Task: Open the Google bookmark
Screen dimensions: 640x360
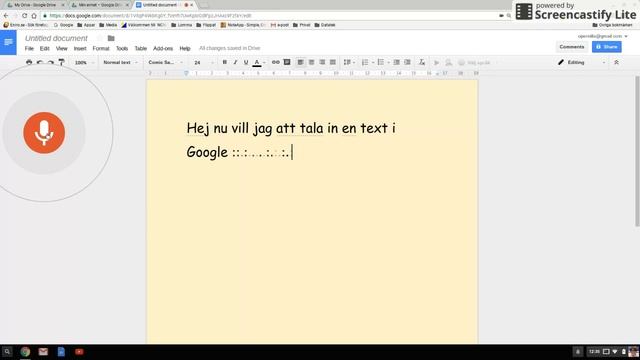Action: tap(63, 25)
